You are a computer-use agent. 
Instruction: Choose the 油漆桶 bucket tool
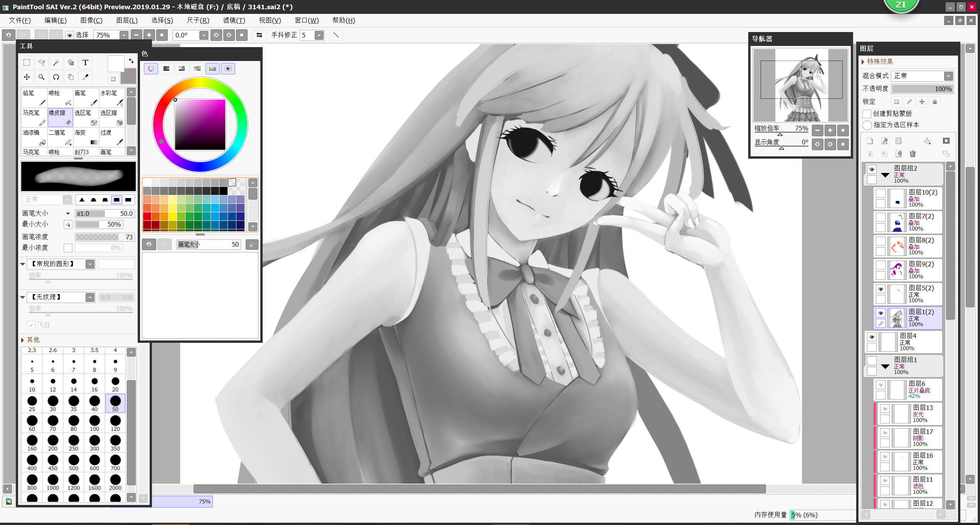[x=34, y=137]
